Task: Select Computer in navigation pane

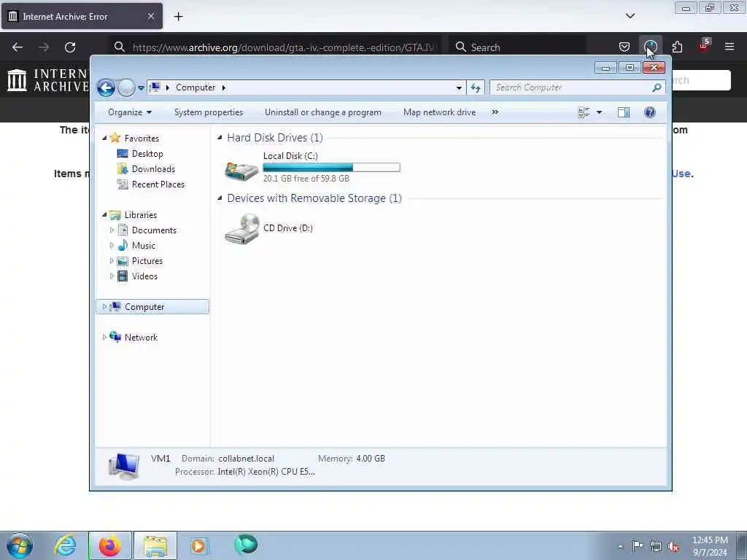Action: (x=144, y=307)
